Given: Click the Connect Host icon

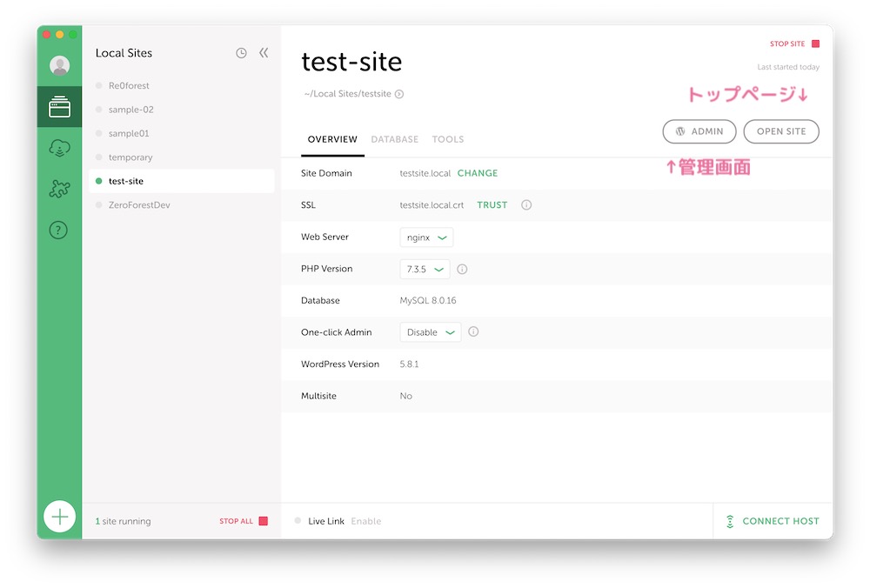Looking at the screenshot, I should pyautogui.click(x=730, y=521).
